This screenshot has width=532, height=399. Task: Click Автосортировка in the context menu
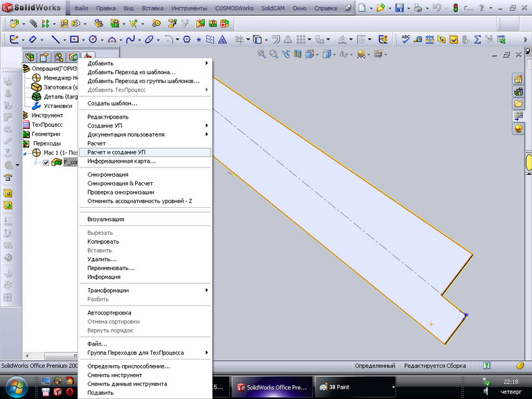tap(109, 312)
